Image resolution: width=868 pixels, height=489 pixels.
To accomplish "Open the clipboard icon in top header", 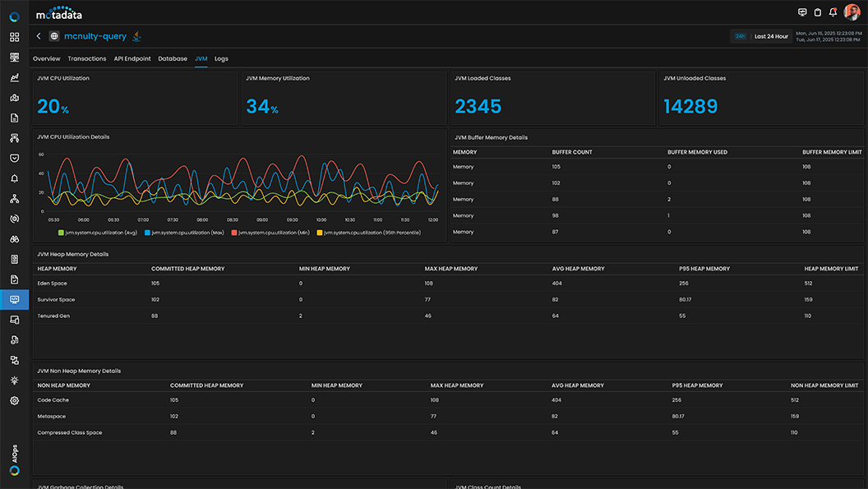I will coord(818,12).
